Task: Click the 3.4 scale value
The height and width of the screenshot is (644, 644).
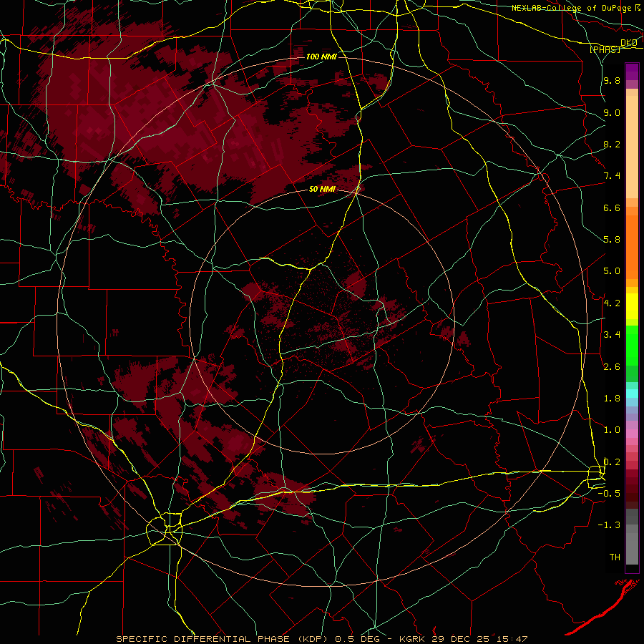Action: tap(612, 335)
